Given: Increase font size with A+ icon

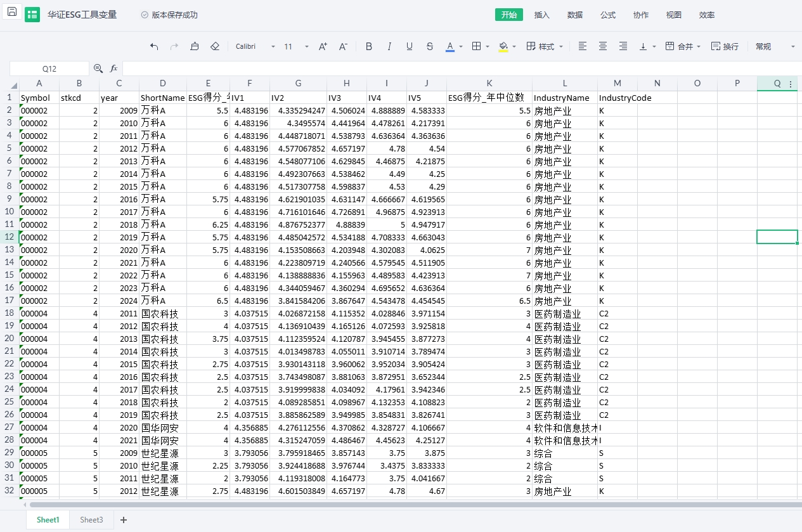Looking at the screenshot, I should pyautogui.click(x=323, y=46).
